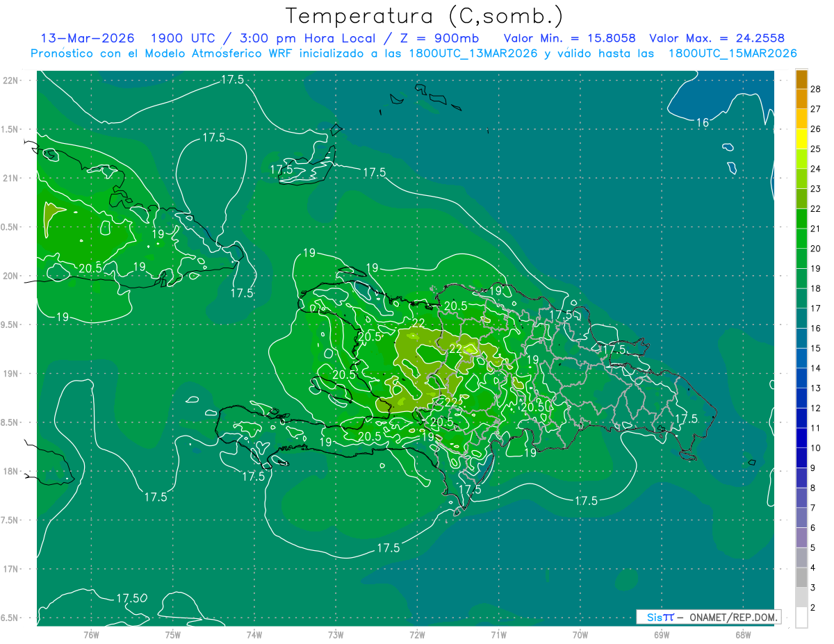Click the "20N" latitude axis label
The width and height of the screenshot is (834, 644).
pos(11,276)
